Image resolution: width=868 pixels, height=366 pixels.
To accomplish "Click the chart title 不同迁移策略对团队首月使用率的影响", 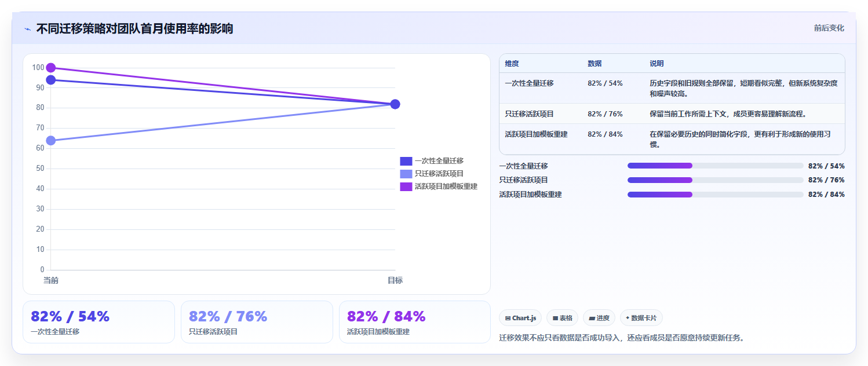I will pyautogui.click(x=134, y=29).
